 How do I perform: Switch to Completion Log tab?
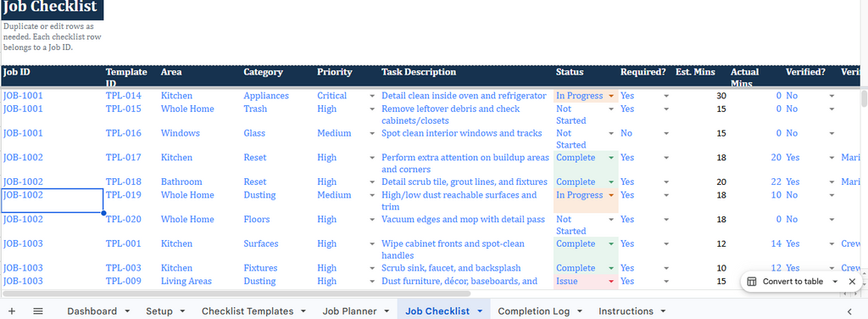[533, 311]
